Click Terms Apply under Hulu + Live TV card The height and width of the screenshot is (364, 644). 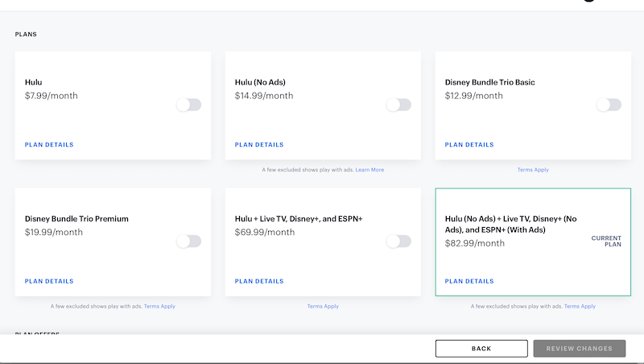coord(323,306)
